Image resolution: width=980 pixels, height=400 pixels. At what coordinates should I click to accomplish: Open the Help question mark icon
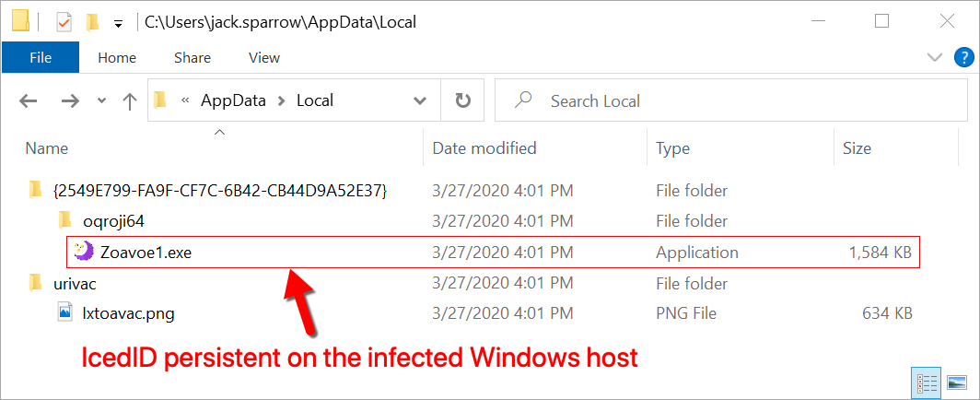tap(963, 58)
